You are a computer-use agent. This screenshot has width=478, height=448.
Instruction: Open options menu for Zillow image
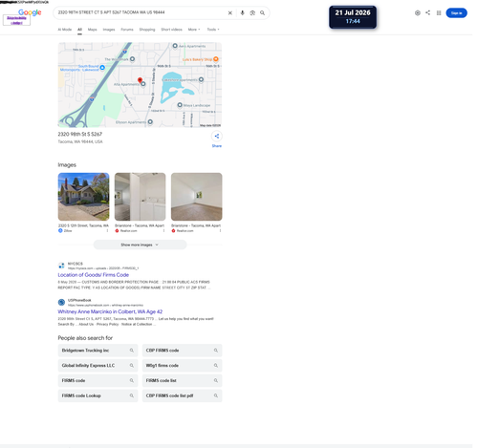107,230
